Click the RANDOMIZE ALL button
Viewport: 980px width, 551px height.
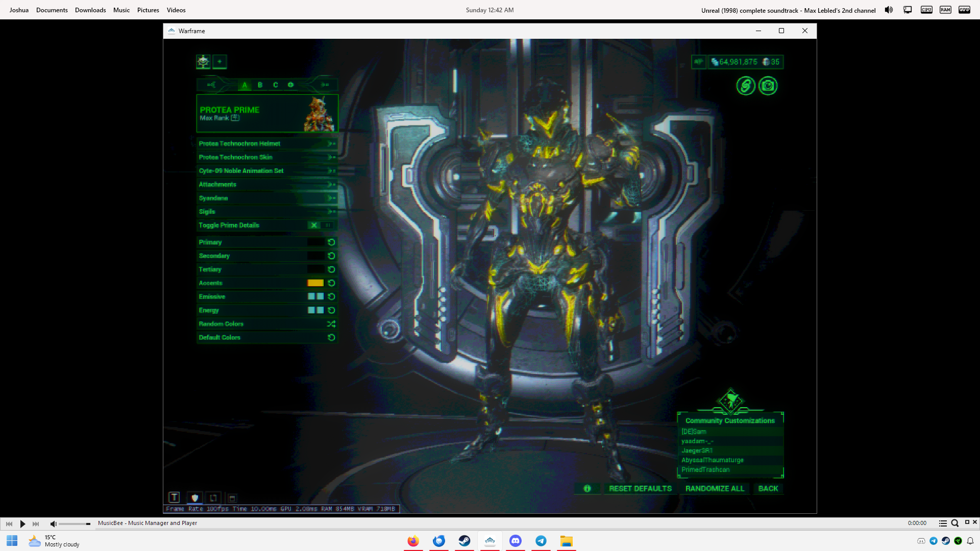coord(715,489)
